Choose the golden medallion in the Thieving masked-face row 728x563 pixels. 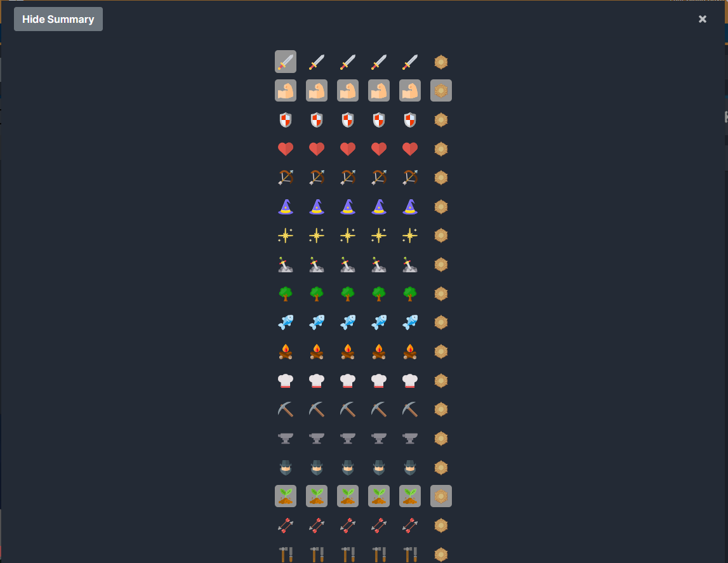pyautogui.click(x=440, y=467)
